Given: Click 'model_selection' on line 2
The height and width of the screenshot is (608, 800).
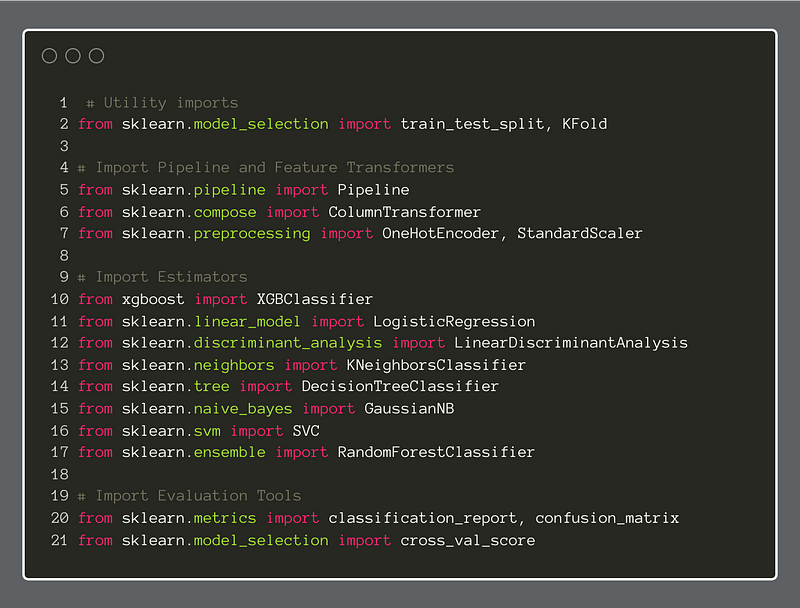Looking at the screenshot, I should click(x=261, y=124).
